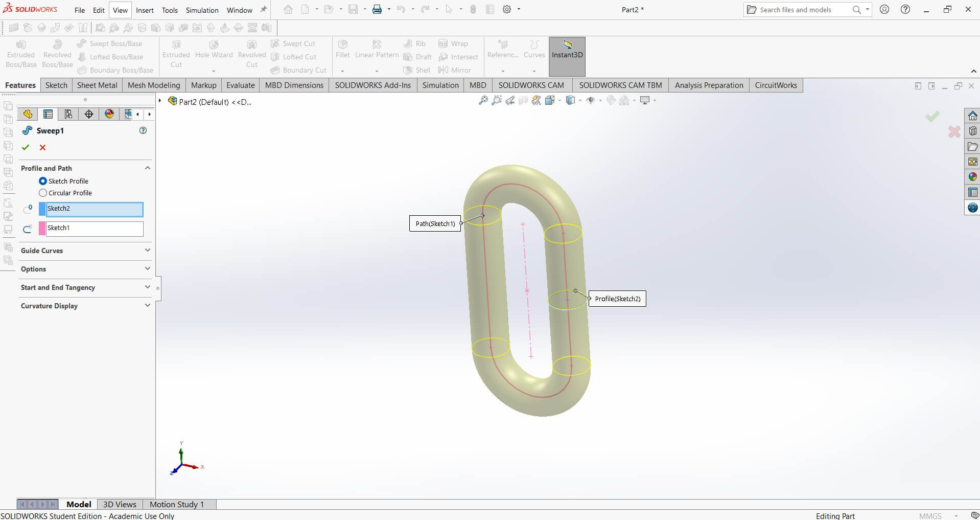Open the Section View tool
980x520 pixels.
(x=523, y=101)
